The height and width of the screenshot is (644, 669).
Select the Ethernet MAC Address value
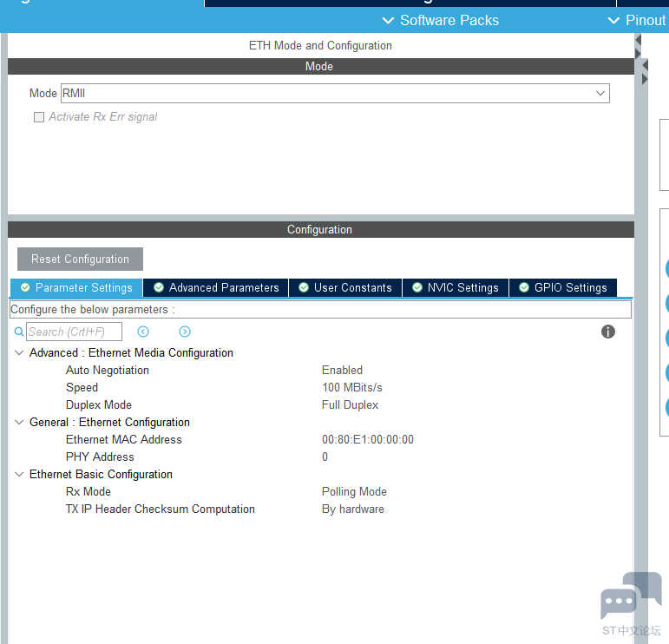click(368, 440)
